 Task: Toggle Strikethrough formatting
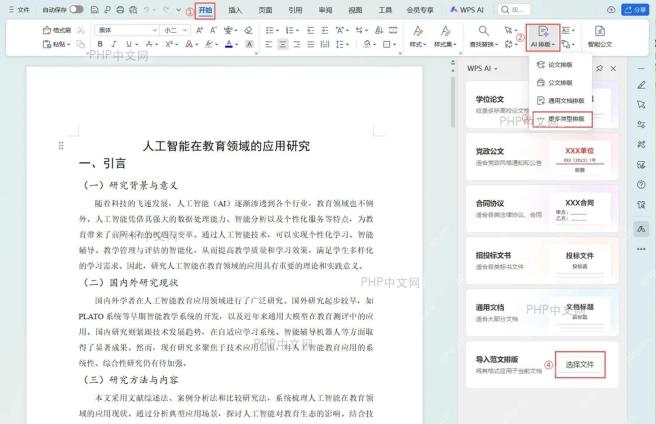(149, 44)
